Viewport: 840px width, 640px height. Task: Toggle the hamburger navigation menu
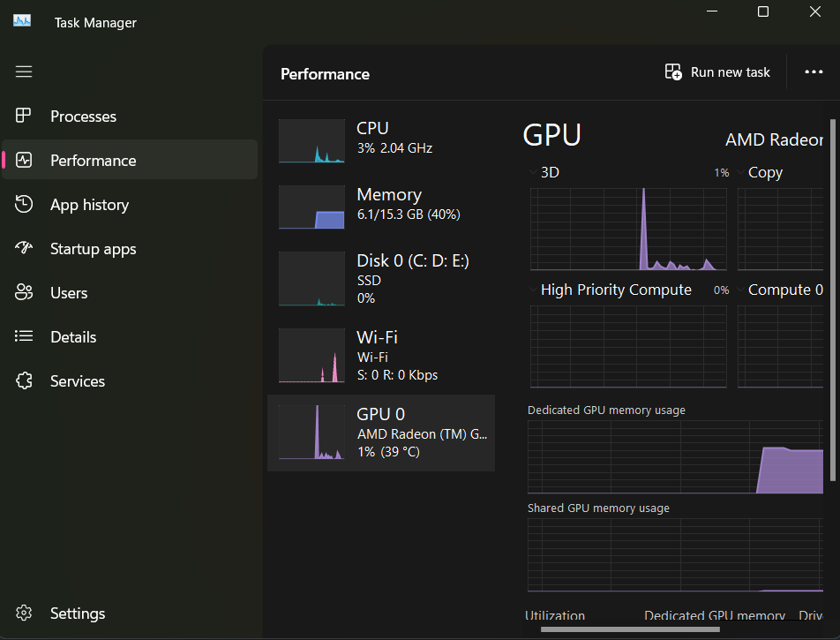click(x=24, y=72)
